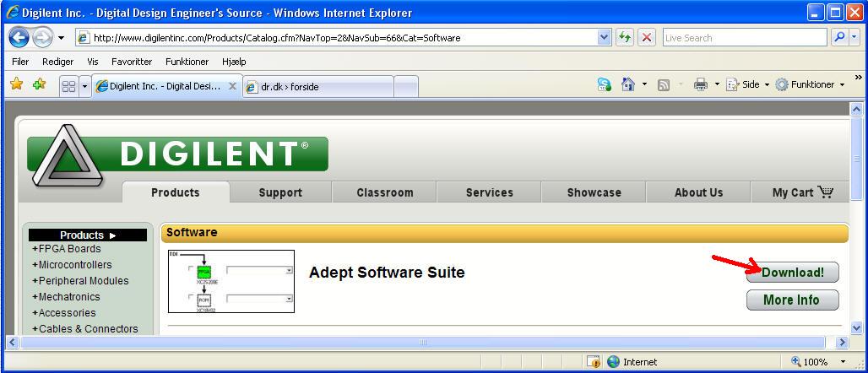Image resolution: width=868 pixels, height=373 pixels.
Task: Open the My Cart tab
Action: (800, 192)
